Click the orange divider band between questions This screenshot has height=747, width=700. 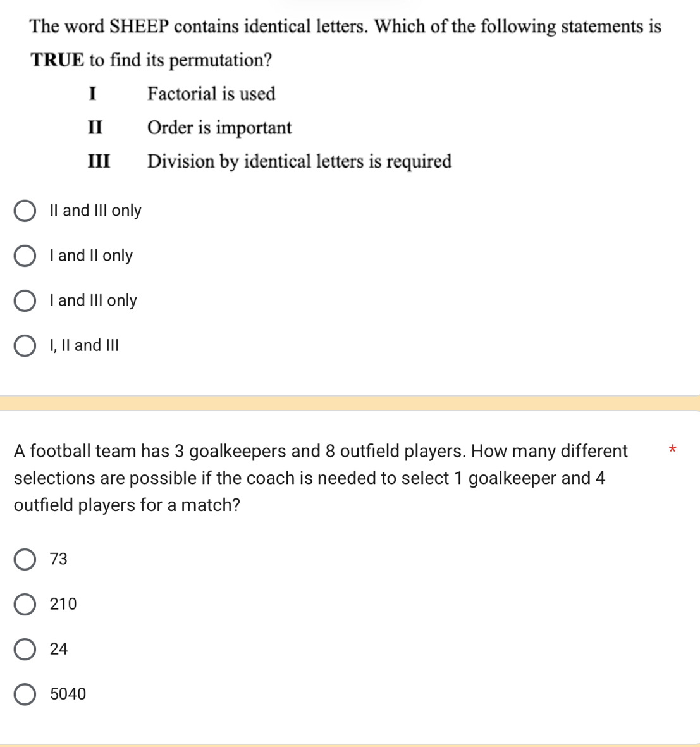(350, 403)
